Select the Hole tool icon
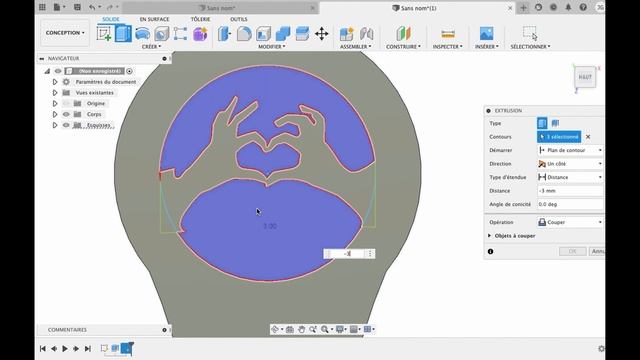The width and height of the screenshot is (640, 360). [x=161, y=34]
